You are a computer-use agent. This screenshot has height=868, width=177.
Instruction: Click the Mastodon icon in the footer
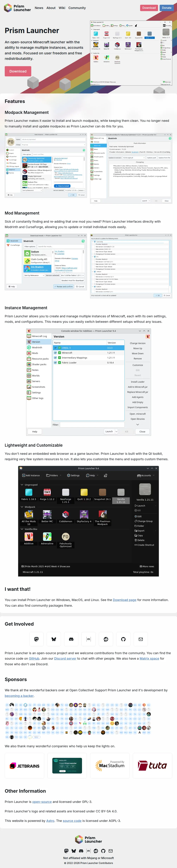(66, 851)
